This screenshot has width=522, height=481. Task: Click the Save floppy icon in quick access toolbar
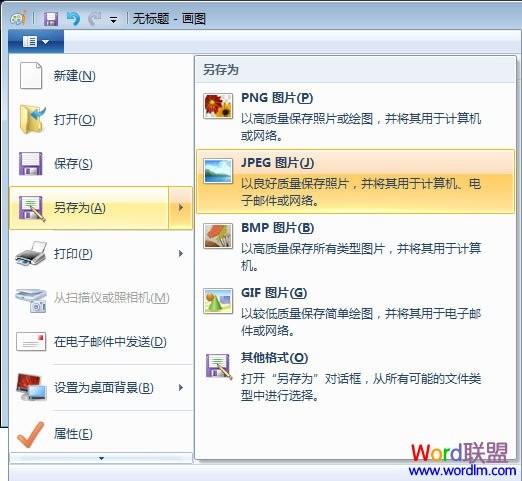pyautogui.click(x=51, y=19)
